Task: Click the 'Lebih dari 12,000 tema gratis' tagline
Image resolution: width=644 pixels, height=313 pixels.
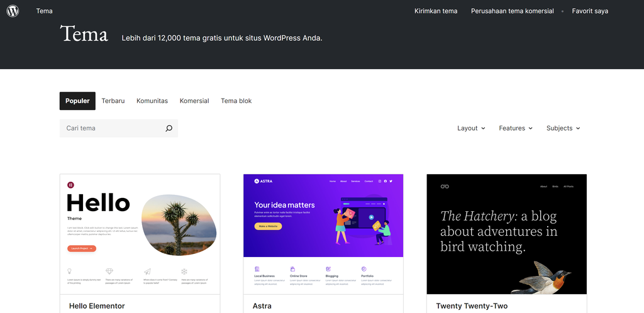Action: tap(222, 38)
